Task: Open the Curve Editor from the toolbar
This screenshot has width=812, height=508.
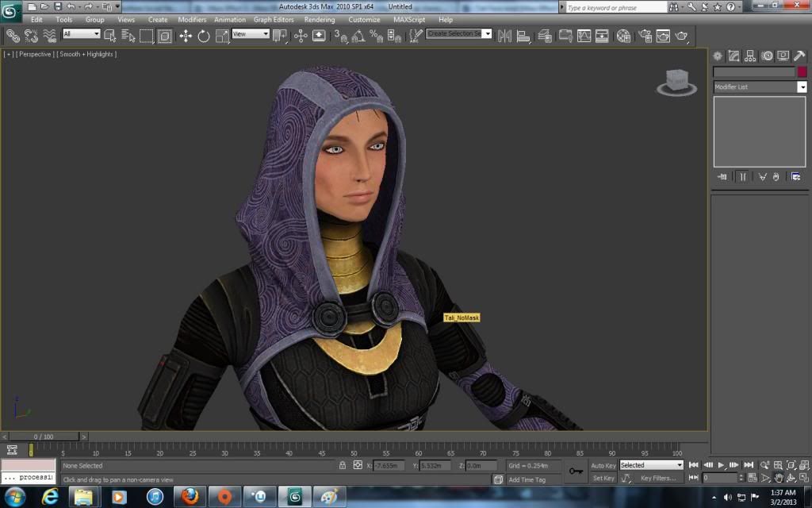Action: (584, 36)
